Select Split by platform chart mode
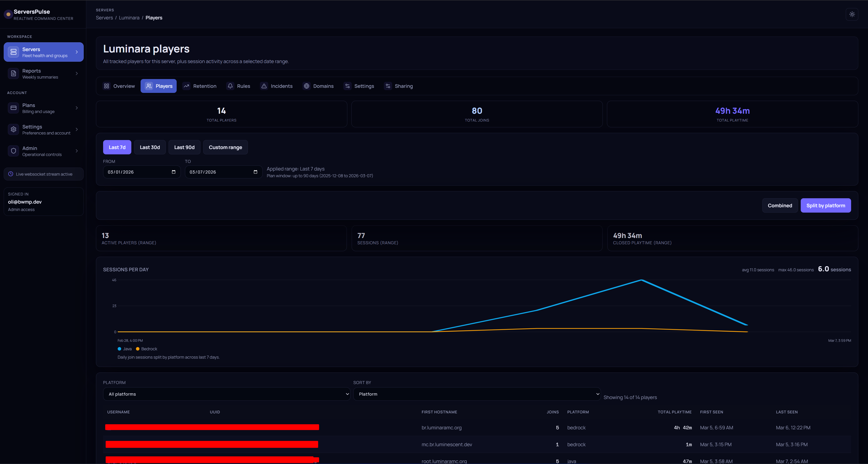This screenshot has height=464, width=868. point(825,205)
